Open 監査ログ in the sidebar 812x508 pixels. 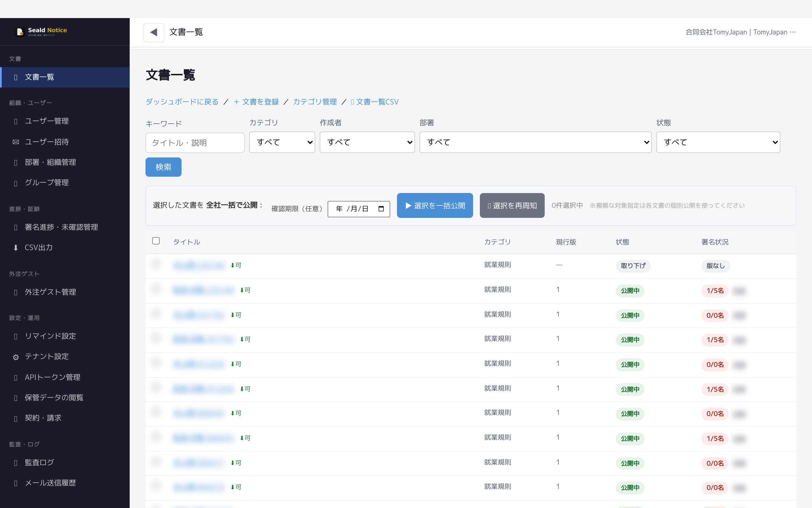pyautogui.click(x=65, y=462)
